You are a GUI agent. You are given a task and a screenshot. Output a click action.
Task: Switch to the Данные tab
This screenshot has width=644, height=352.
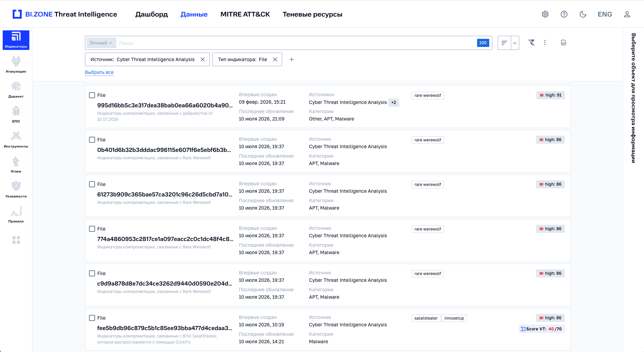194,14
